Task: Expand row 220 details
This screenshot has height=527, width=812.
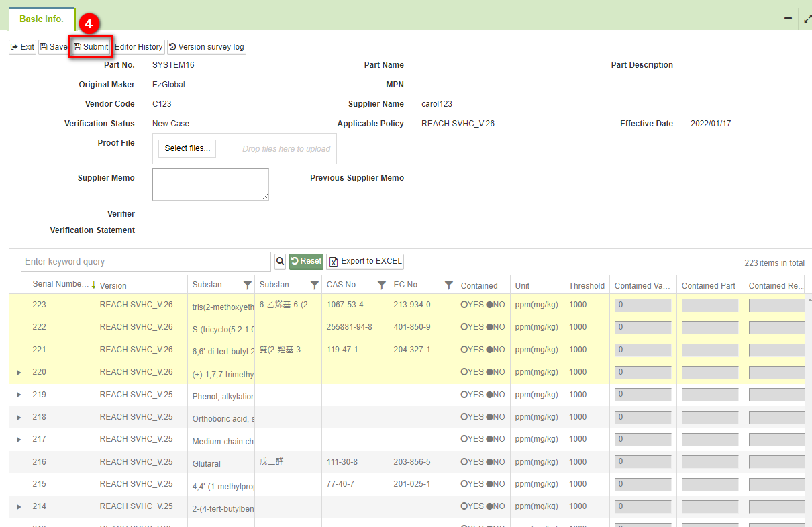Action: point(19,372)
